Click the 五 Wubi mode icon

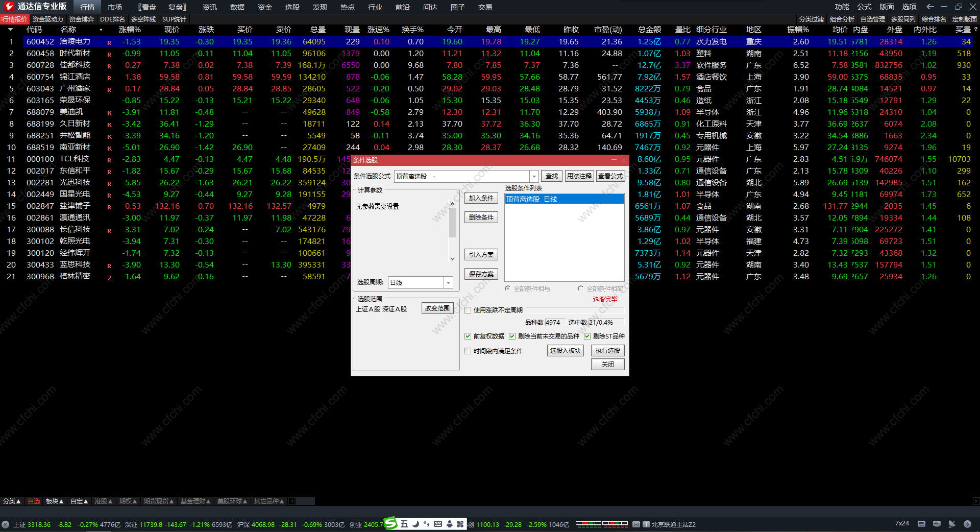pyautogui.click(x=404, y=524)
